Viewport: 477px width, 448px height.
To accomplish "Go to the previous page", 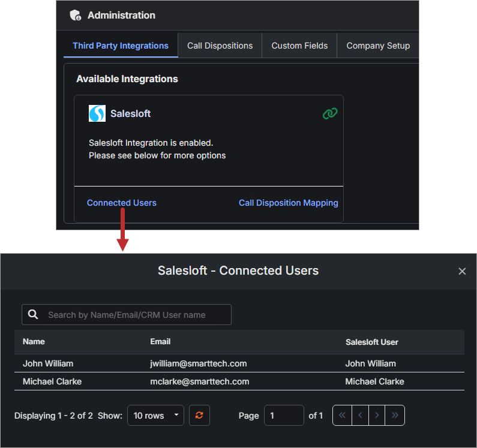I will click(x=360, y=415).
